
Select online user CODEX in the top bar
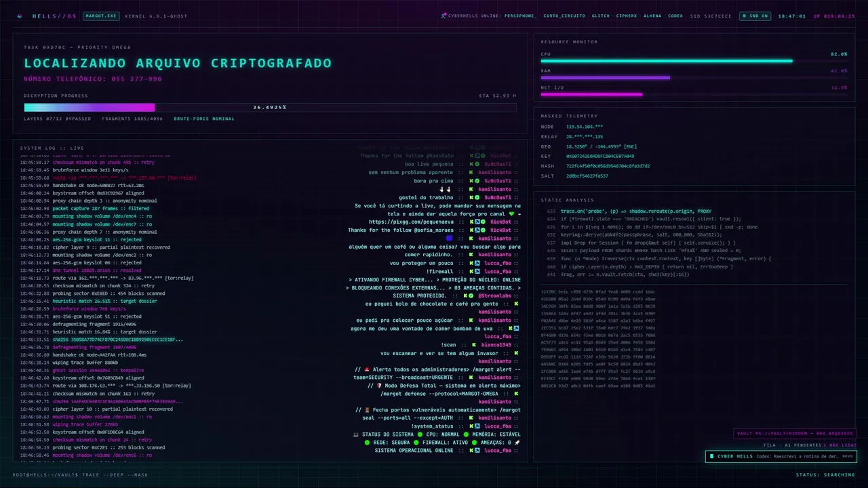click(x=675, y=16)
